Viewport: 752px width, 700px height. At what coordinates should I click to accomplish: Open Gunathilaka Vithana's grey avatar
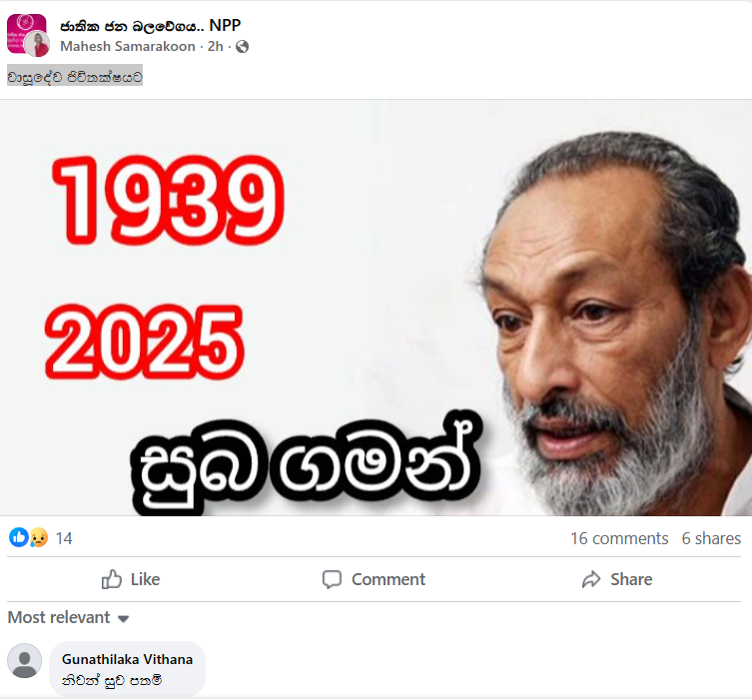click(x=24, y=661)
